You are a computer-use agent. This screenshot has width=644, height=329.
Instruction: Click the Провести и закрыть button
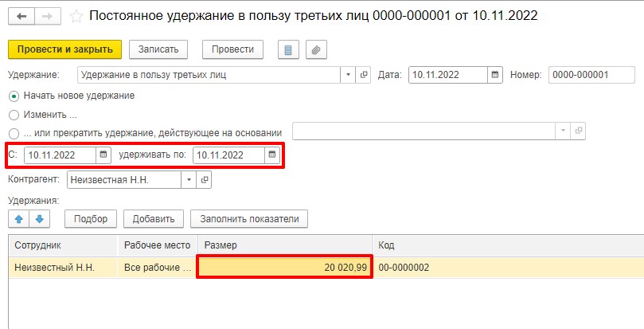[x=65, y=49]
